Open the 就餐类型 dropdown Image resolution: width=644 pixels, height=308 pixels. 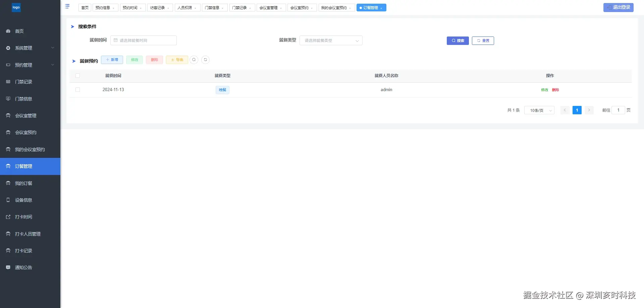(331, 41)
